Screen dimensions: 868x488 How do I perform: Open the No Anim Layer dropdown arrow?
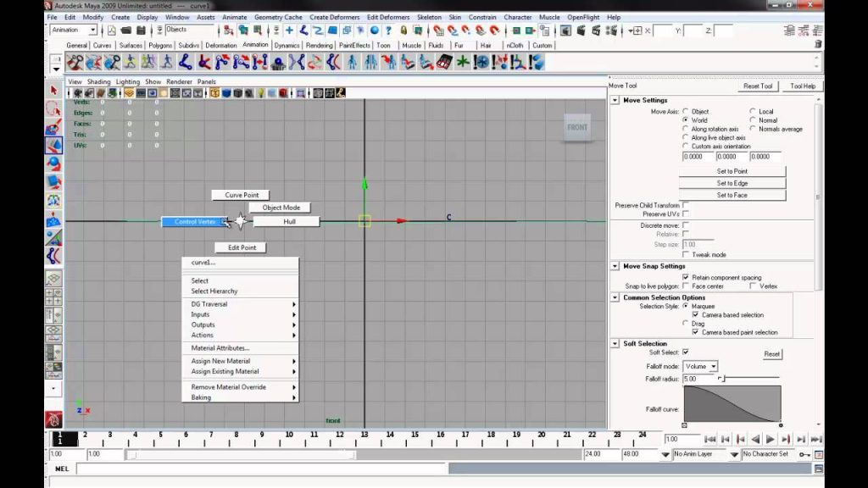click(x=665, y=454)
